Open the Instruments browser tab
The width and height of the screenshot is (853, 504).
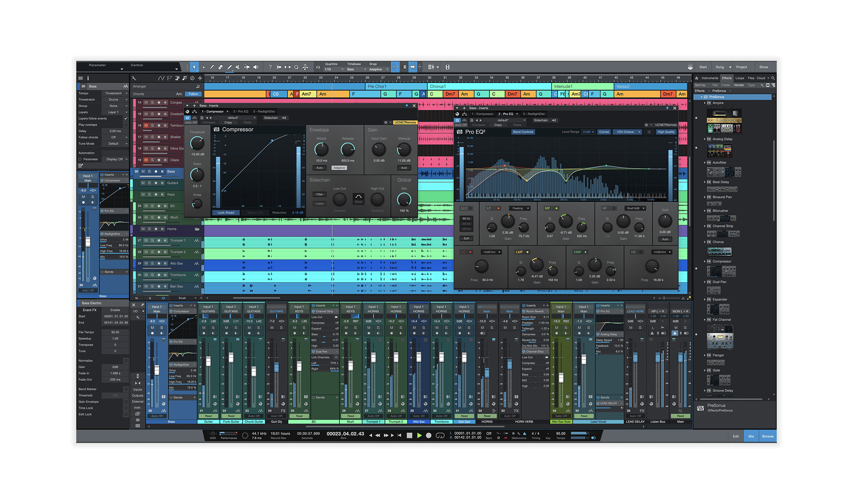(710, 78)
